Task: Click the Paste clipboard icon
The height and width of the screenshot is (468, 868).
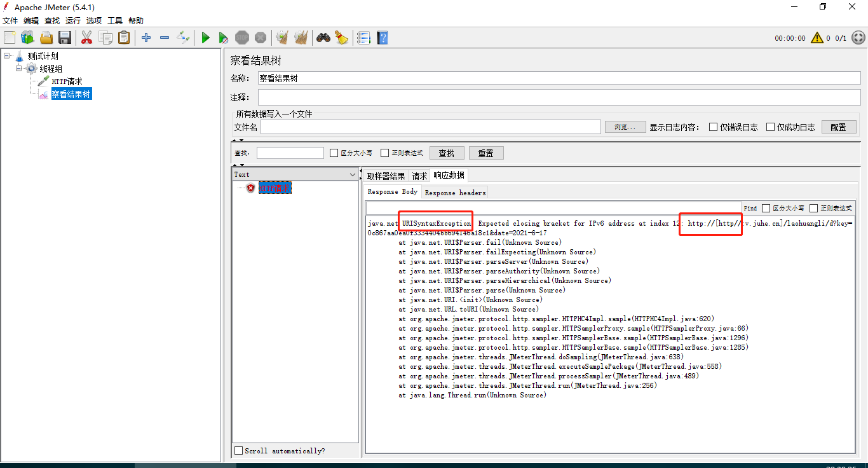Action: click(x=124, y=38)
